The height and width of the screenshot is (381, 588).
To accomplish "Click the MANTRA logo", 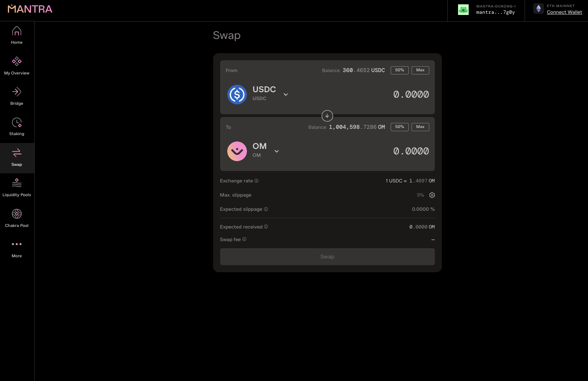I will click(30, 9).
